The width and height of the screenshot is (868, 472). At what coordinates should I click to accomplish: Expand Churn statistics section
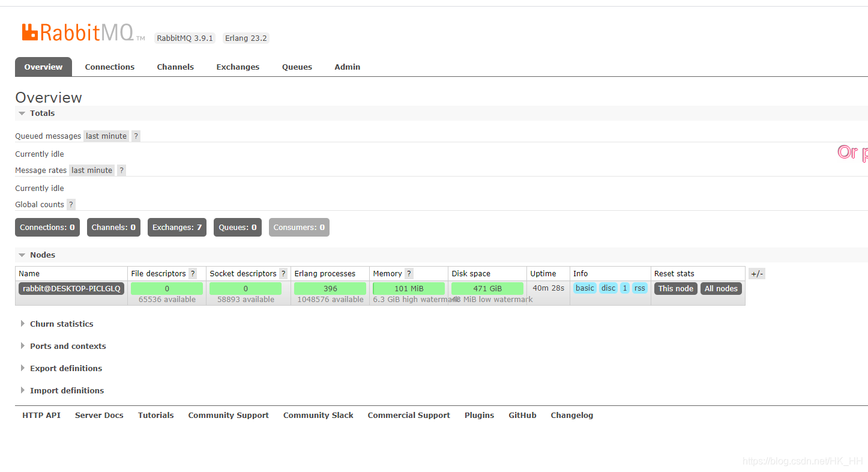coord(56,324)
